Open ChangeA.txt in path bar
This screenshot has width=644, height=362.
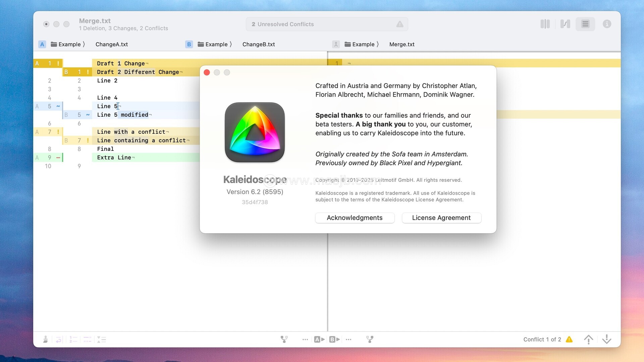pos(112,44)
